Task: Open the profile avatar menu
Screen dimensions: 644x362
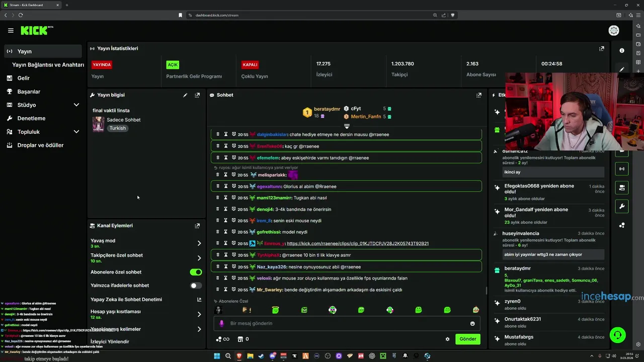Action: (614, 31)
